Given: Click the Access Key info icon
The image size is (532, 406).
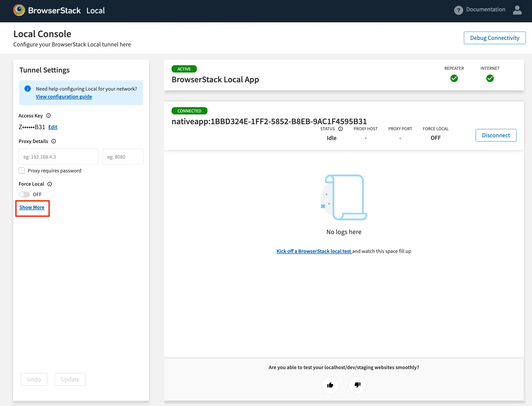Looking at the screenshot, I should (x=48, y=116).
